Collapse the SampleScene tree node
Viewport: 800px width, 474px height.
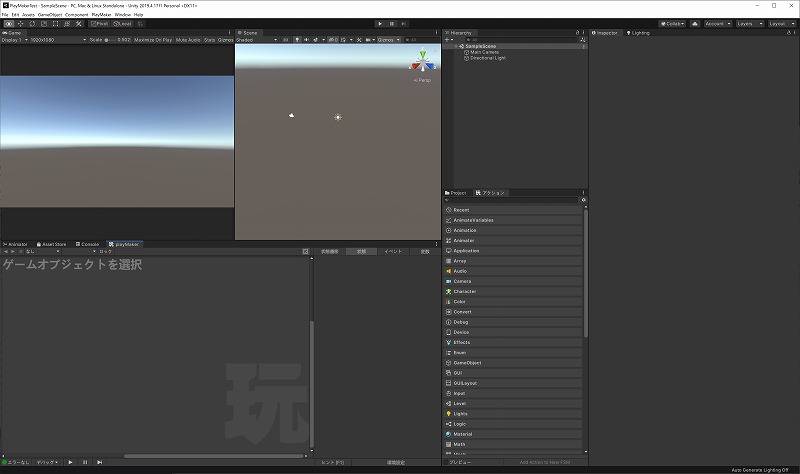[x=456, y=46]
